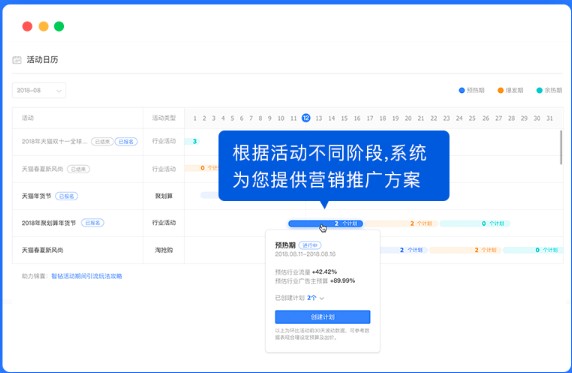This screenshot has width=572, height=373.
Task: Click teal bar with 3 on 双十一 row
Action: point(192,141)
